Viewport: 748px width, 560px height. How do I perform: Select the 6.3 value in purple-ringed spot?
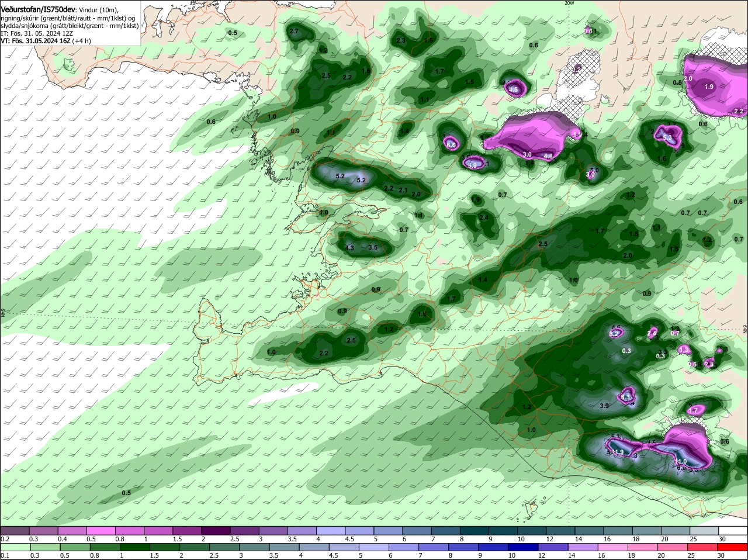pyautogui.click(x=626, y=397)
